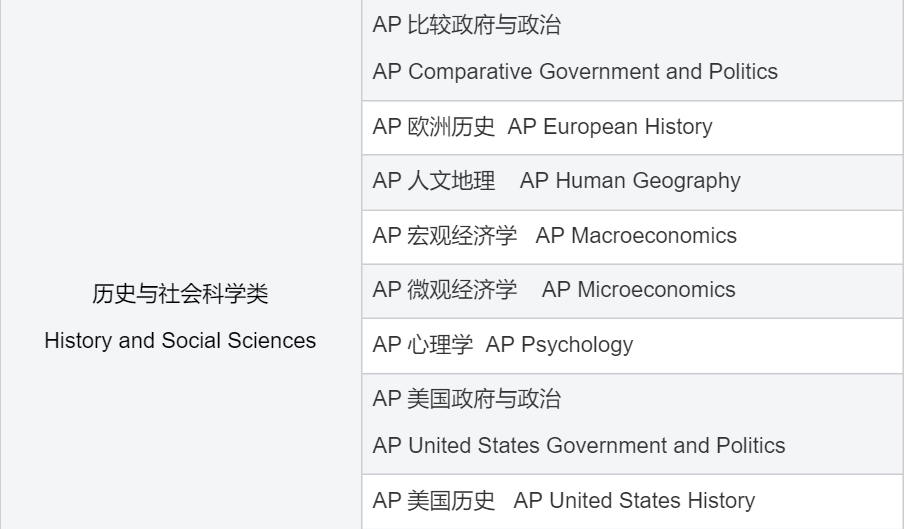
Task: Click the AP Macroeconomics text
Action: 636,236
